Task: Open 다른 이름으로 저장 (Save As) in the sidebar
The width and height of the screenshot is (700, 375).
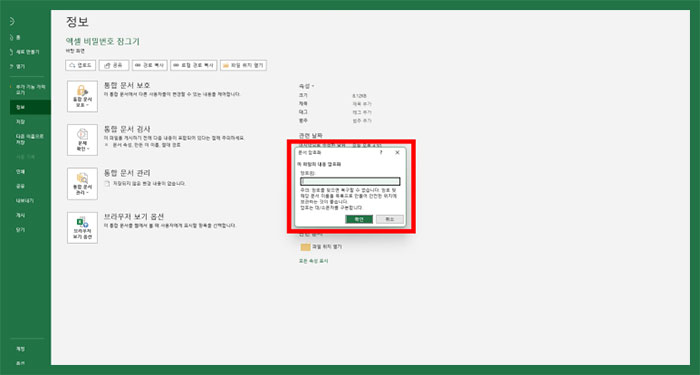Action: 30,139
